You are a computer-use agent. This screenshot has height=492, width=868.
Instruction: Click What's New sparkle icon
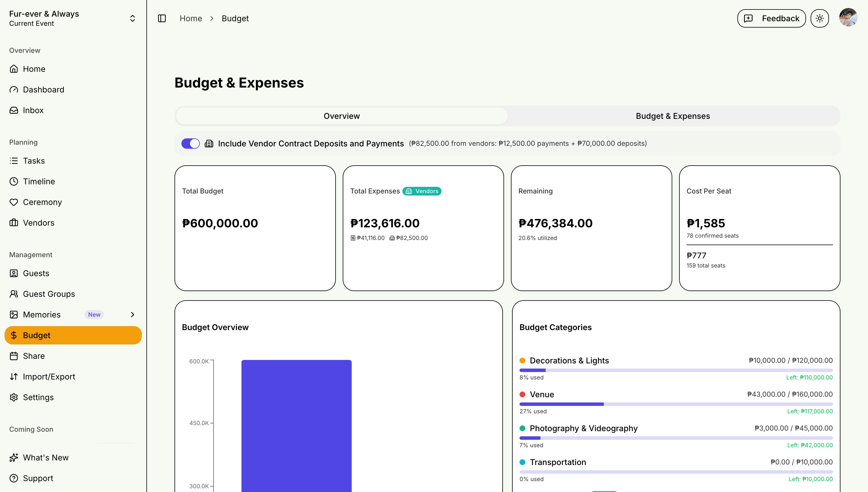click(14, 457)
